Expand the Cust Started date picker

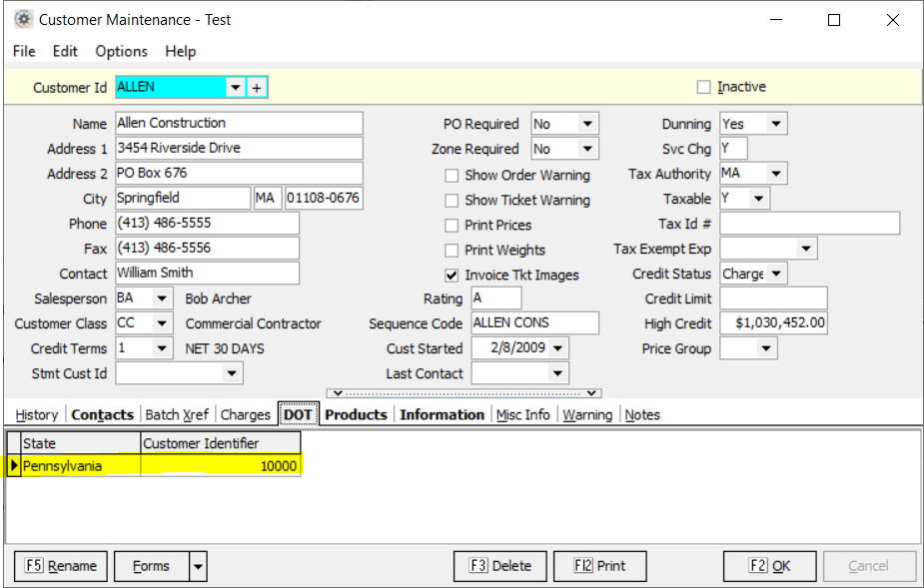pyautogui.click(x=557, y=348)
